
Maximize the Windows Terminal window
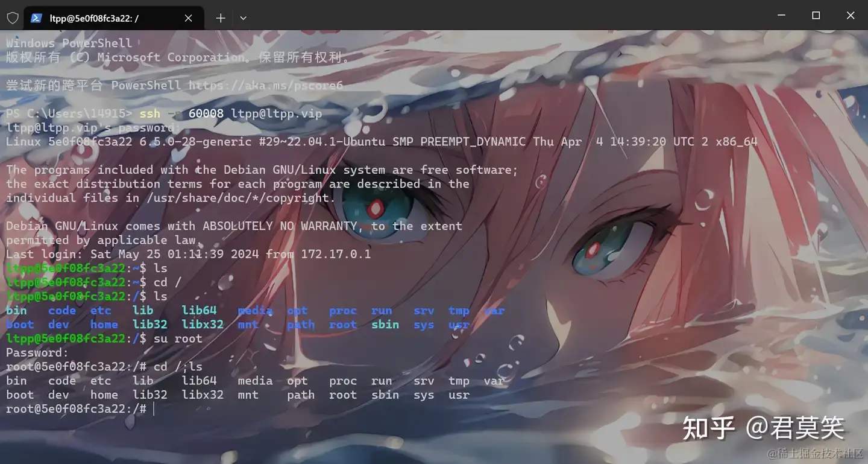(816, 16)
